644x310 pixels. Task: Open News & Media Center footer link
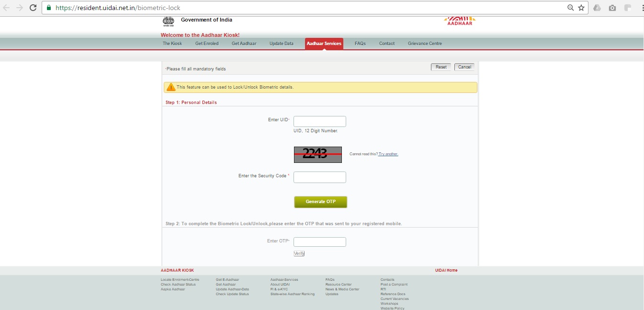342,289
